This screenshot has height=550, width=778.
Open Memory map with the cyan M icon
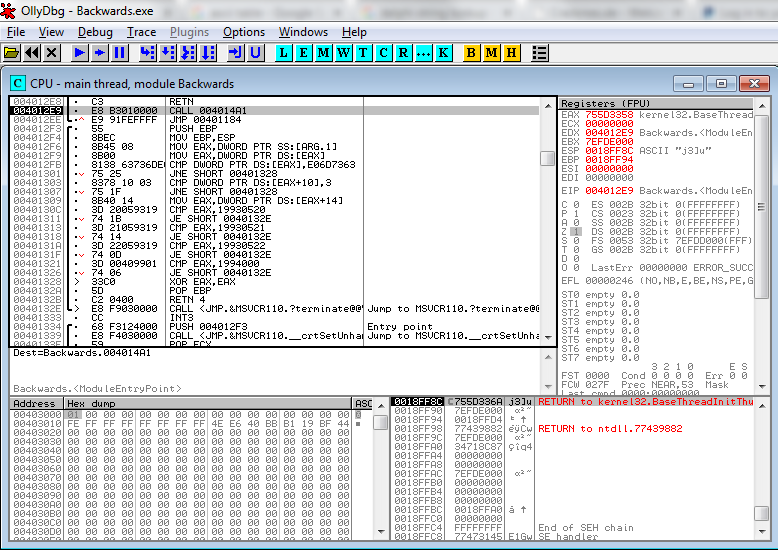click(x=324, y=52)
